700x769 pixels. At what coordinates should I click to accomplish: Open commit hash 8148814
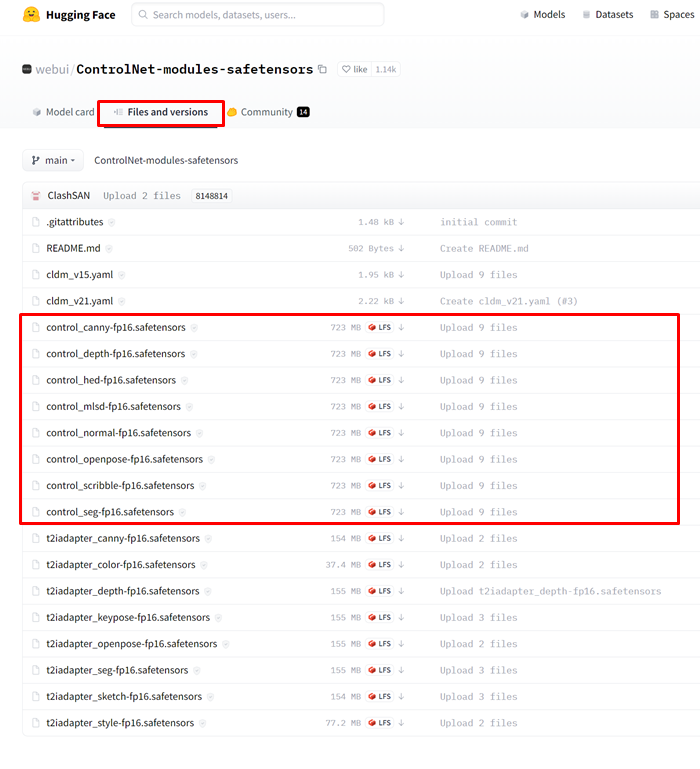211,196
